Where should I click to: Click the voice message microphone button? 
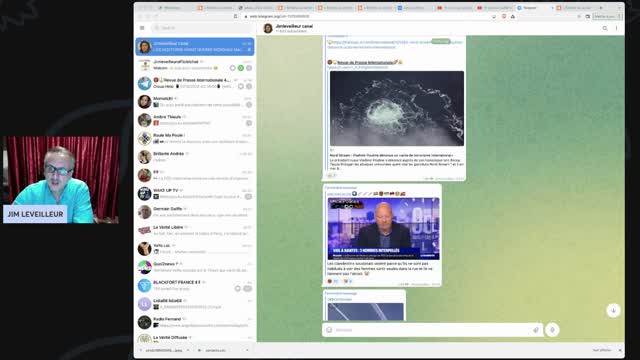point(552,330)
